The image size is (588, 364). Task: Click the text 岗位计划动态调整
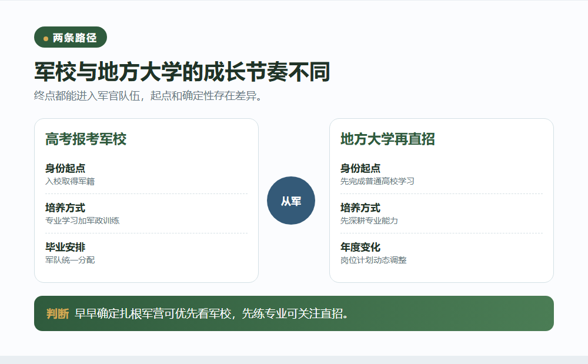pos(373,260)
